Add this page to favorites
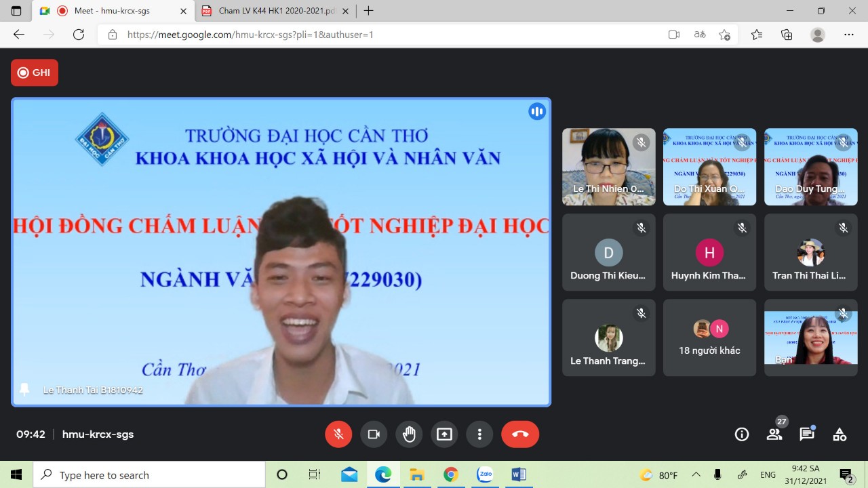Viewport: 868px width, 488px height. click(724, 35)
